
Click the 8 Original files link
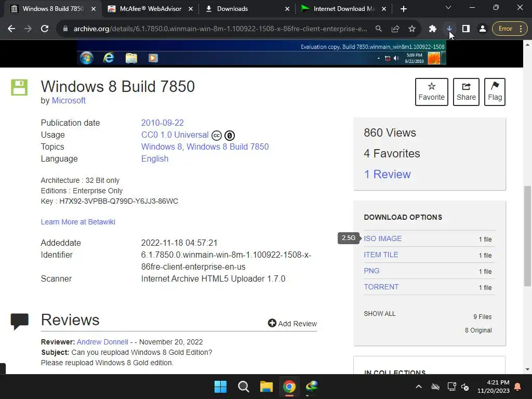pyautogui.click(x=478, y=330)
